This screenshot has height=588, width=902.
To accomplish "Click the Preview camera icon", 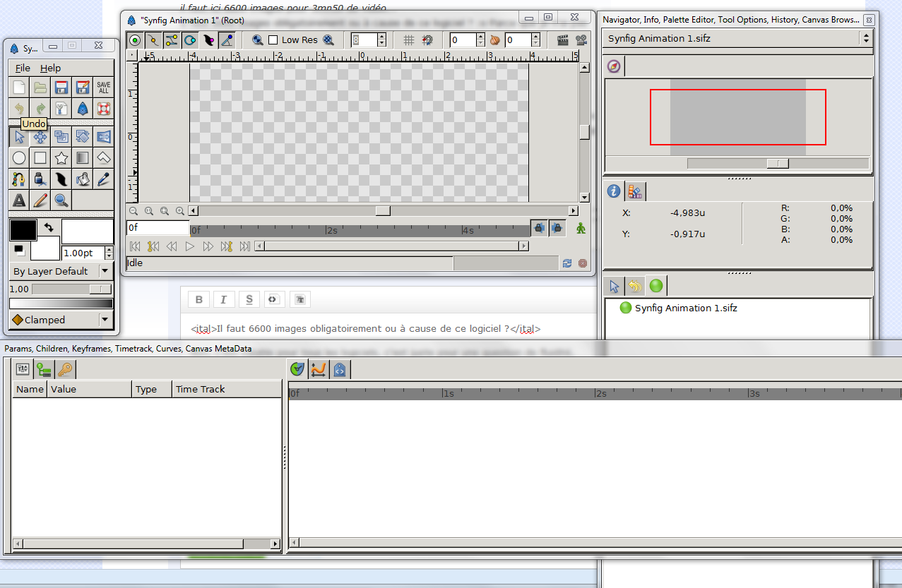I will click(581, 40).
